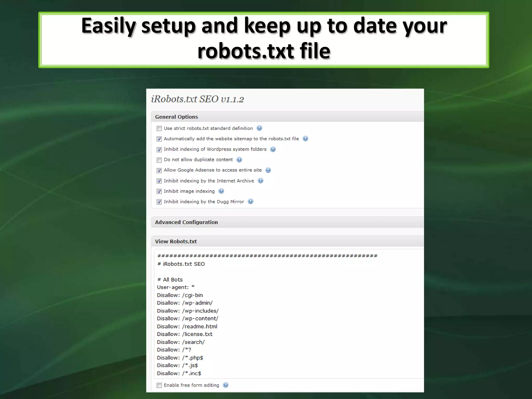Collapse the General Options section header
This screenshot has height=399, width=532.
(288, 117)
